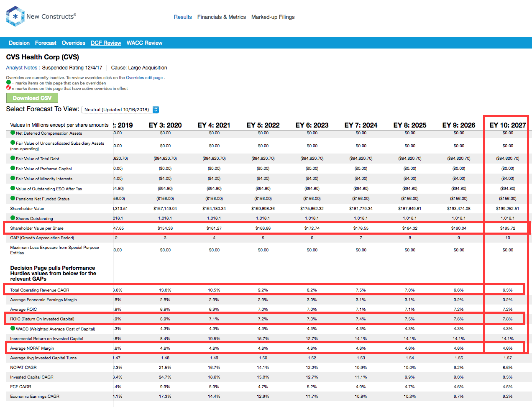Click the New Constructs logo icon
532x407 pixels.
coord(15,16)
